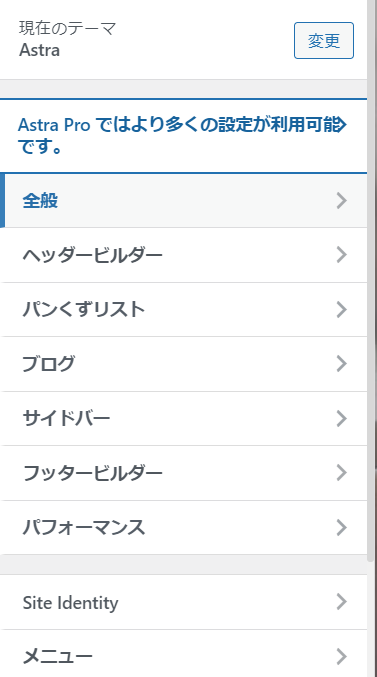Open the サイドバー settings panel
The image size is (377, 677).
click(x=184, y=418)
